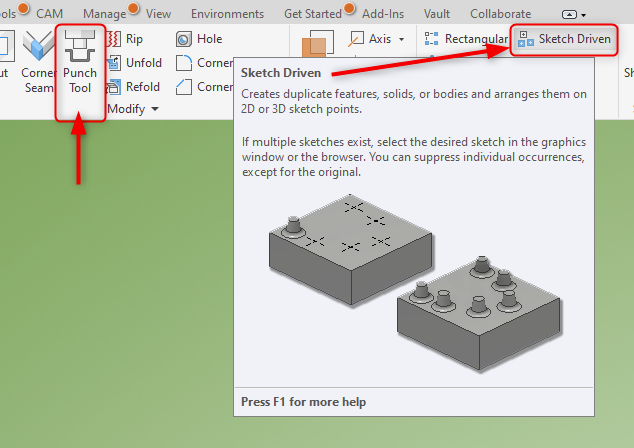Click the Corner Chamfer icon below Corner Round
This screenshot has height=448, width=634.
point(184,87)
